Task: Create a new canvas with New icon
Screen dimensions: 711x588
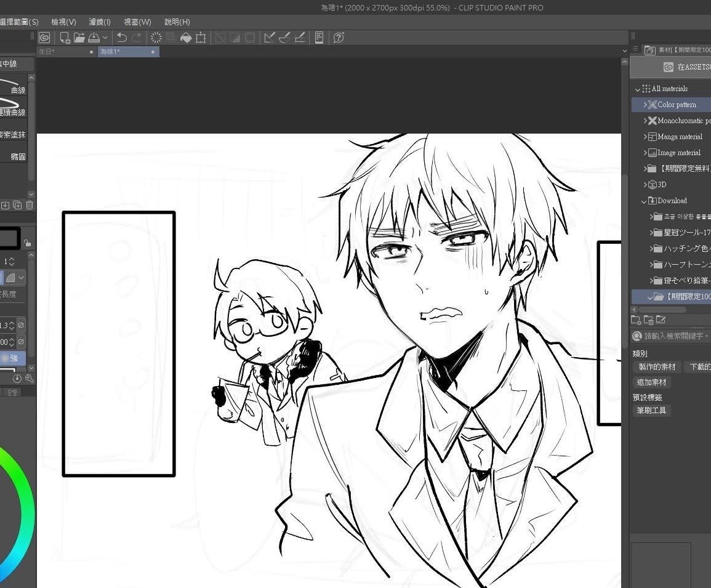Action: (x=65, y=38)
